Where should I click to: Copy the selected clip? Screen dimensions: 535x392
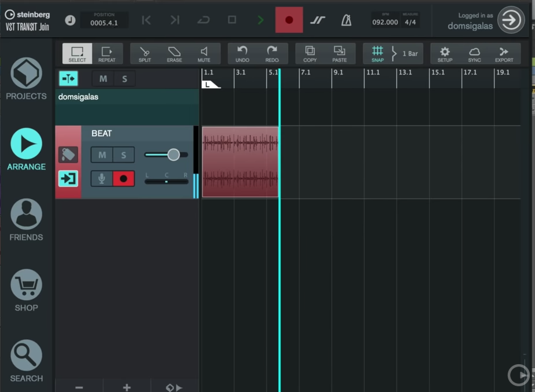click(x=310, y=53)
